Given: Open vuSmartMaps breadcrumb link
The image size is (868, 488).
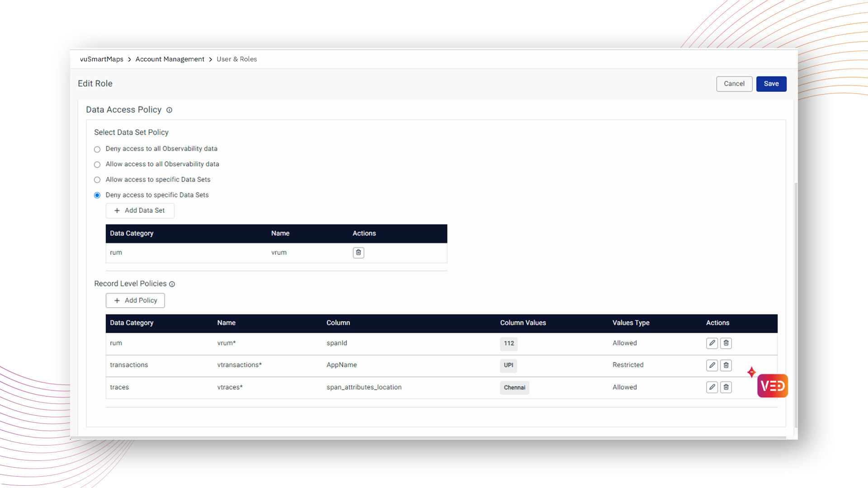Looking at the screenshot, I should click(101, 59).
